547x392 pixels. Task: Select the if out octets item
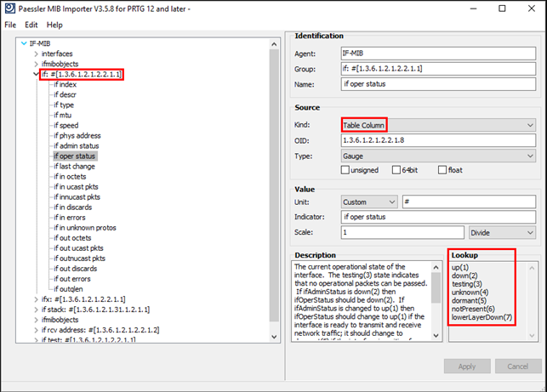(72, 238)
